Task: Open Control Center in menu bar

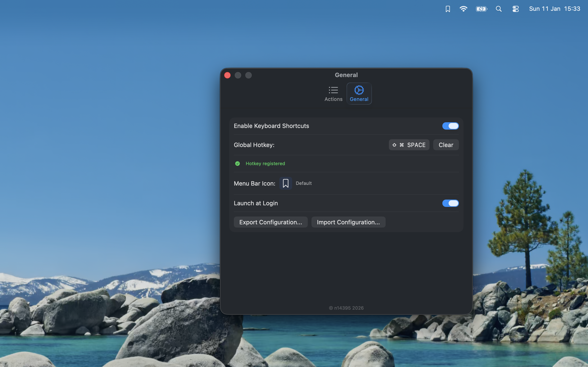Action: point(515,9)
